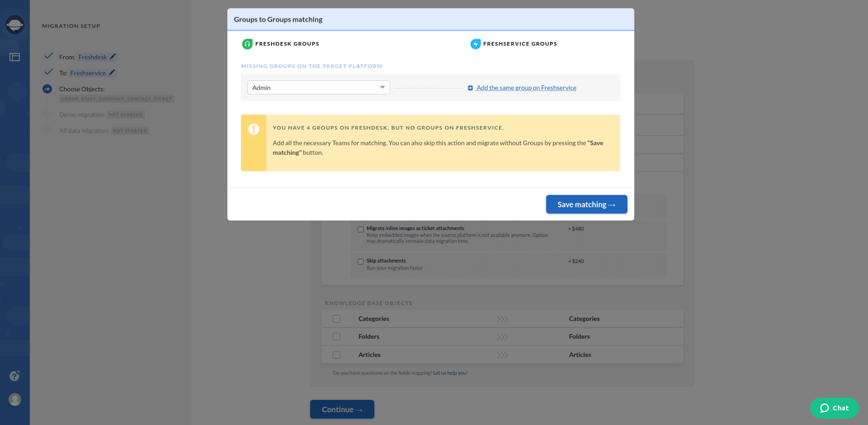Click the Freshservice target link

point(88,73)
